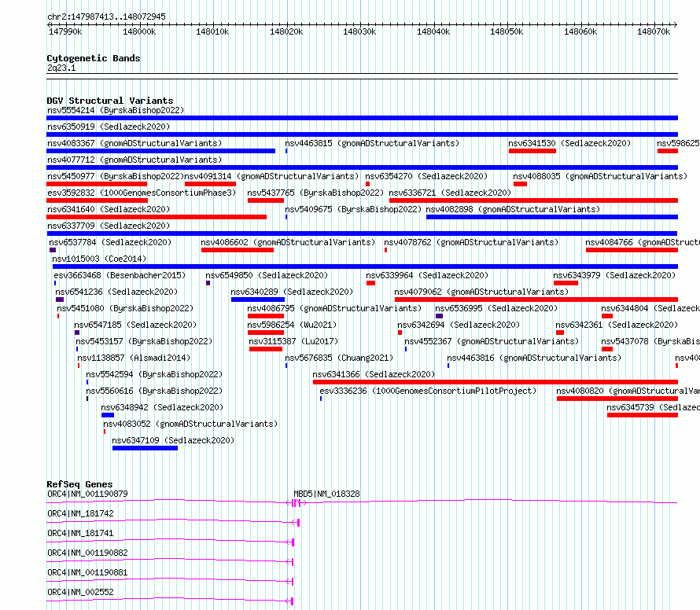
Task: Click the nsv4463816 gnomAD variant label
Action: (534, 358)
